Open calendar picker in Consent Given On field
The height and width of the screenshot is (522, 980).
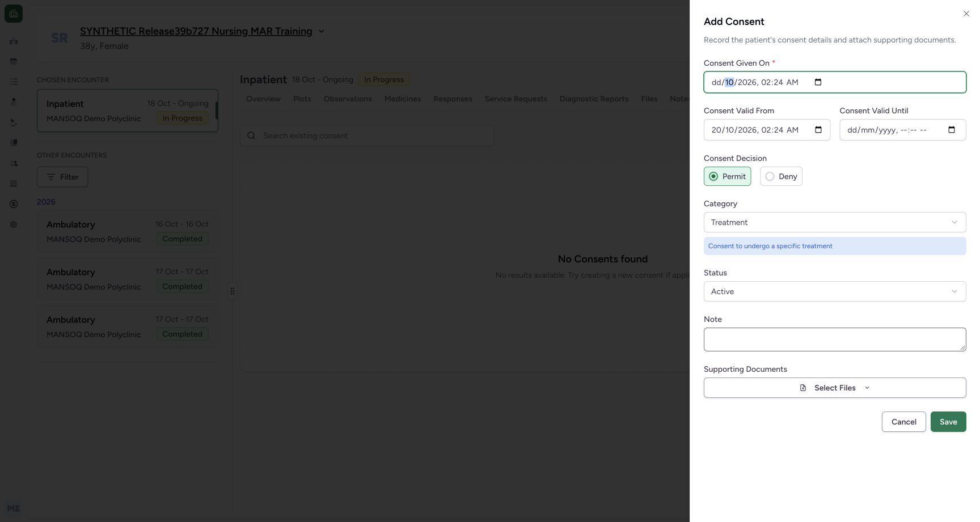(818, 82)
